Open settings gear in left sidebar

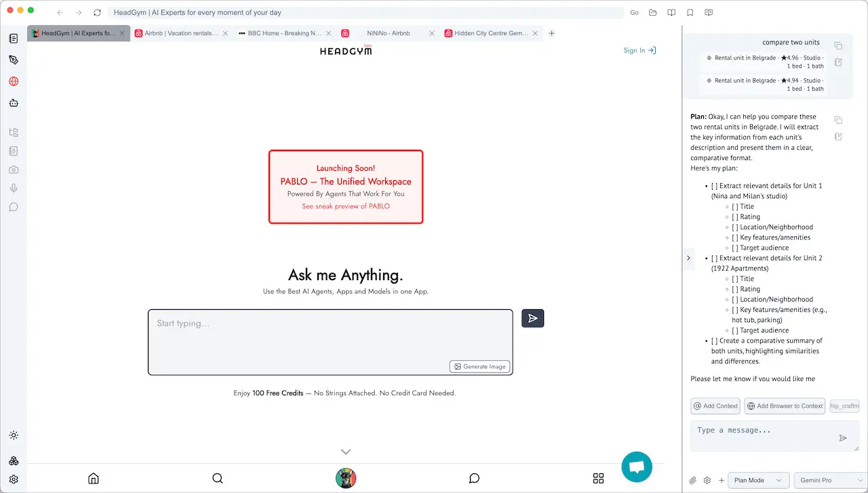coord(14,479)
